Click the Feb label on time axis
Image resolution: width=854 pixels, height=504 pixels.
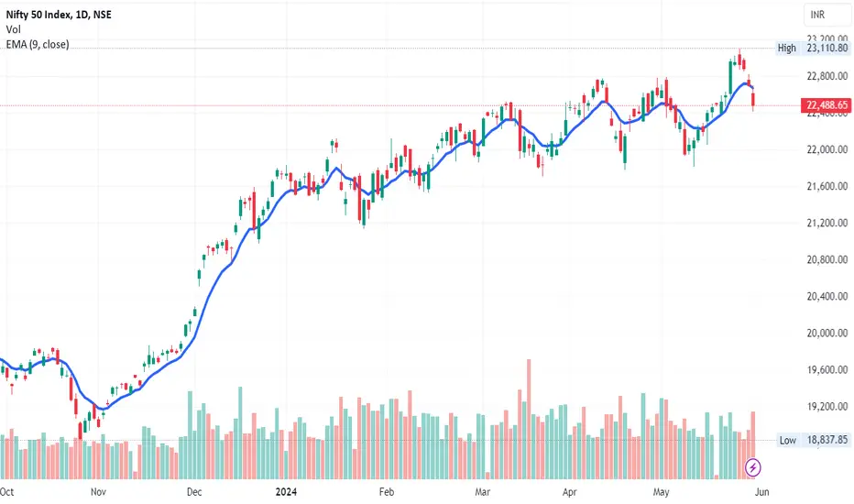pos(386,491)
